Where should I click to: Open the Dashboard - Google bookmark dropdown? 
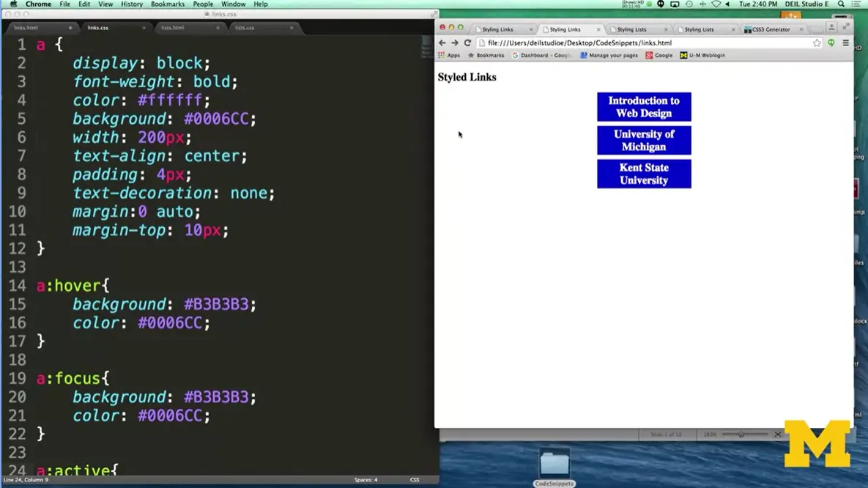click(x=541, y=55)
